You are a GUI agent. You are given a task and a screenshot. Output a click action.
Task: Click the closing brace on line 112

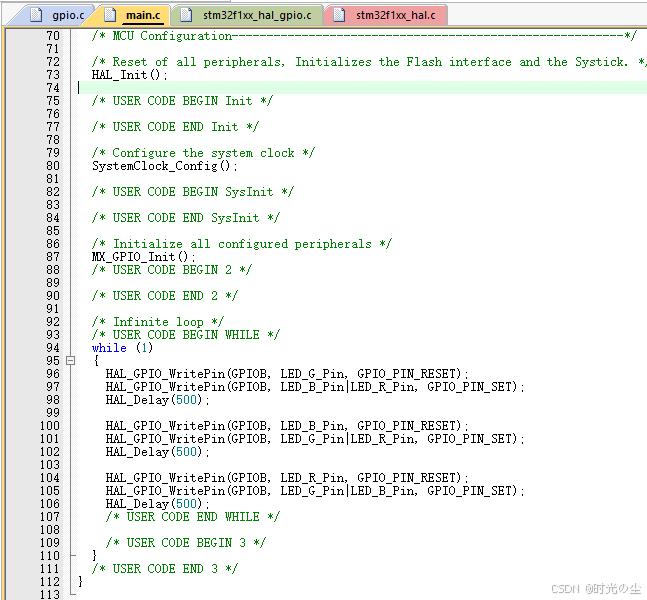[80, 581]
